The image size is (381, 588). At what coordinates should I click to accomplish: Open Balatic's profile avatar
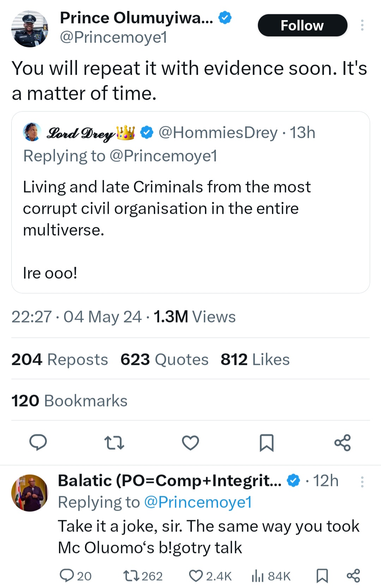point(30,493)
